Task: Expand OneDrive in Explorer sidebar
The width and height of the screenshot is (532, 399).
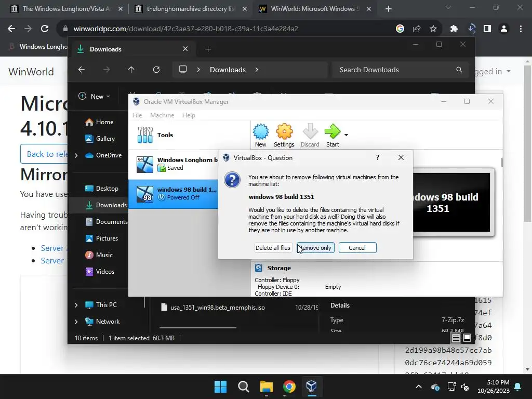Action: [x=76, y=155]
